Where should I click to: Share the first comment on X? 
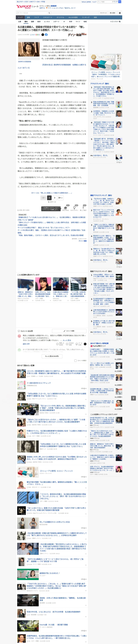(85, 344)
